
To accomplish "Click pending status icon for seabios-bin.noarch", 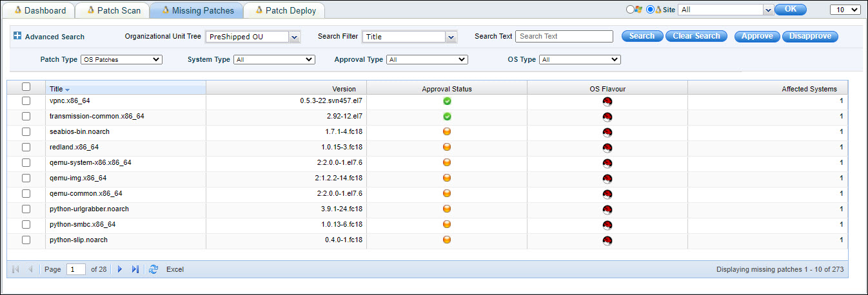I will [447, 131].
